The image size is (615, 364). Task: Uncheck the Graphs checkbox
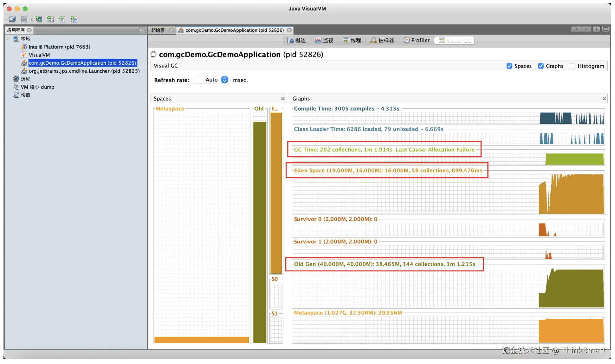point(541,66)
